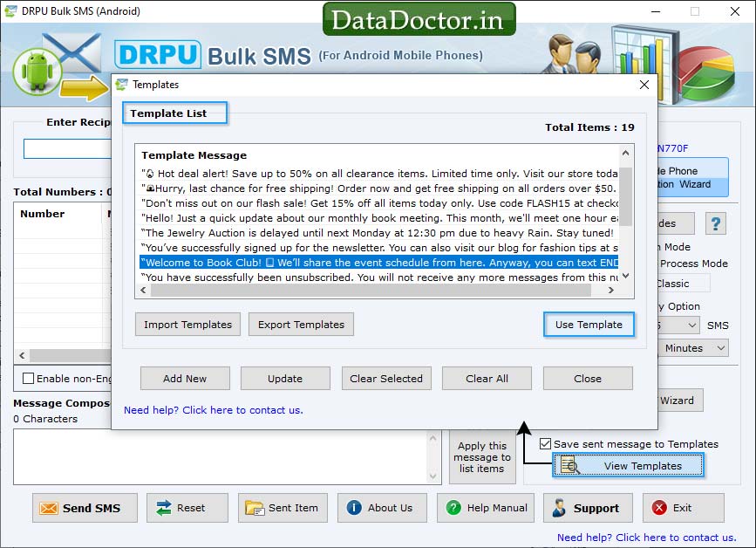Click the template list horizontal scrollbar
Screen dimensions: 756x548
point(371,290)
